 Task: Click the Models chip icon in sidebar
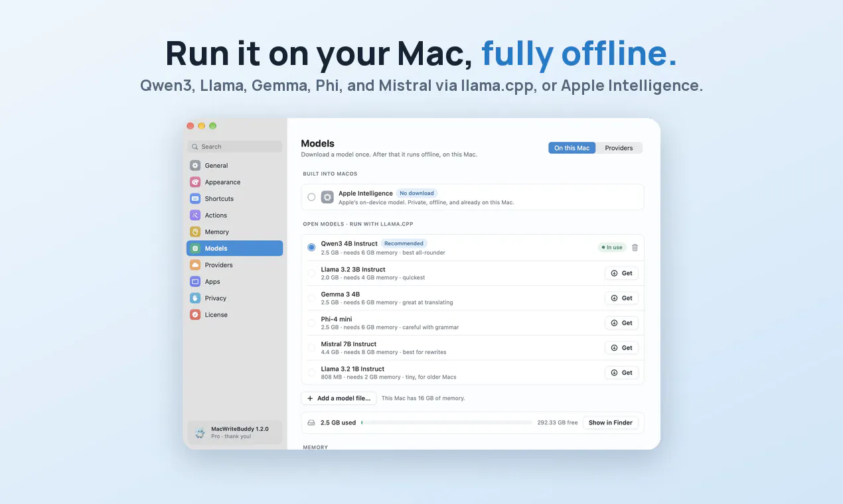[x=195, y=249]
